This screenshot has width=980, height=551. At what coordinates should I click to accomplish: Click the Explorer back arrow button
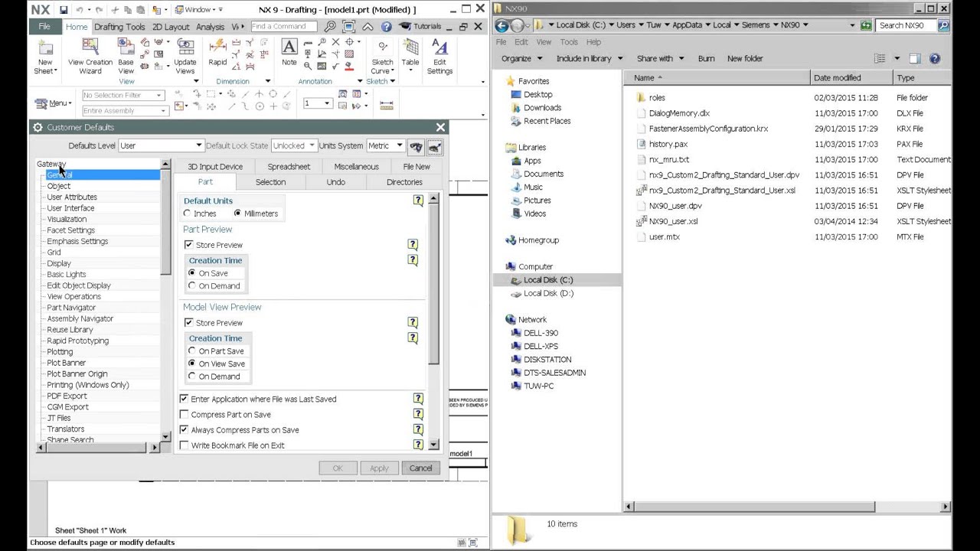point(502,25)
